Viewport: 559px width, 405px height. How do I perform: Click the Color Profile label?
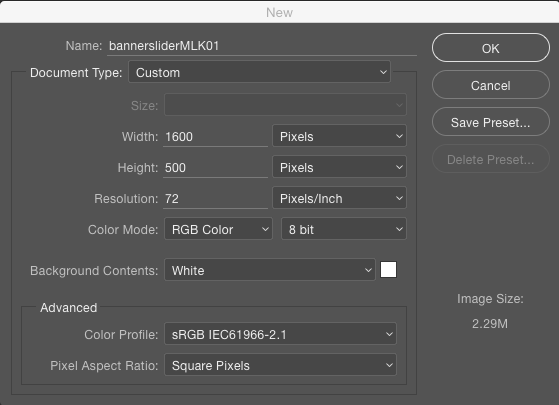[121, 335]
